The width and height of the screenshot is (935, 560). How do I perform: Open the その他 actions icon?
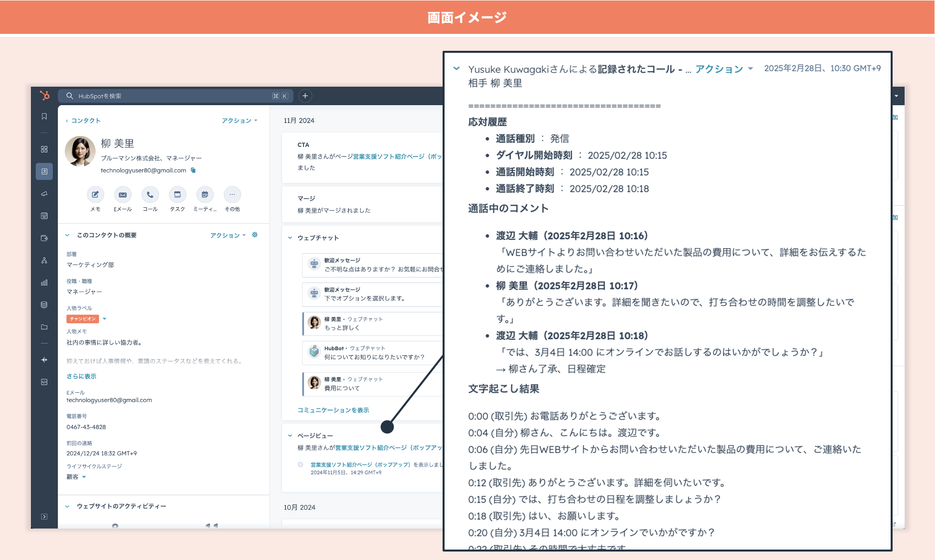[x=232, y=195]
